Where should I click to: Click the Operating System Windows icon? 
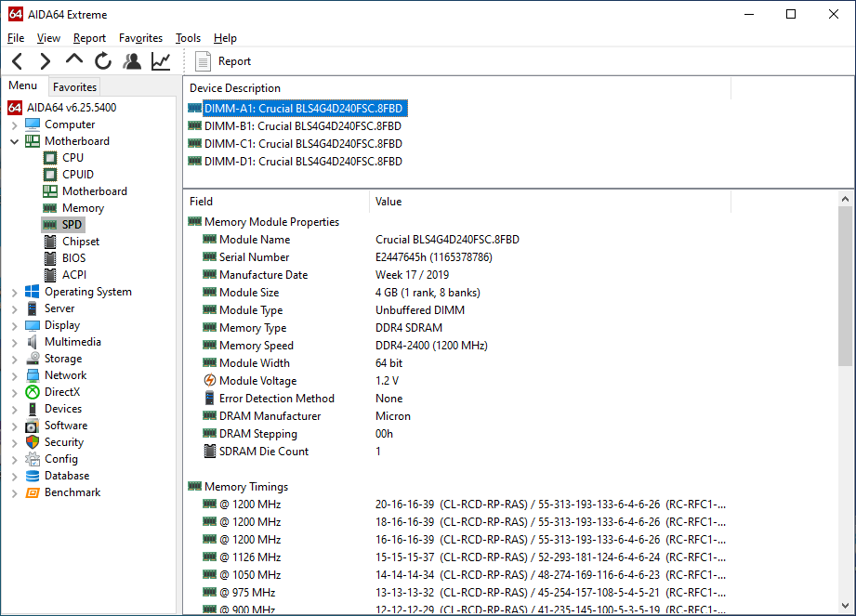(x=33, y=292)
